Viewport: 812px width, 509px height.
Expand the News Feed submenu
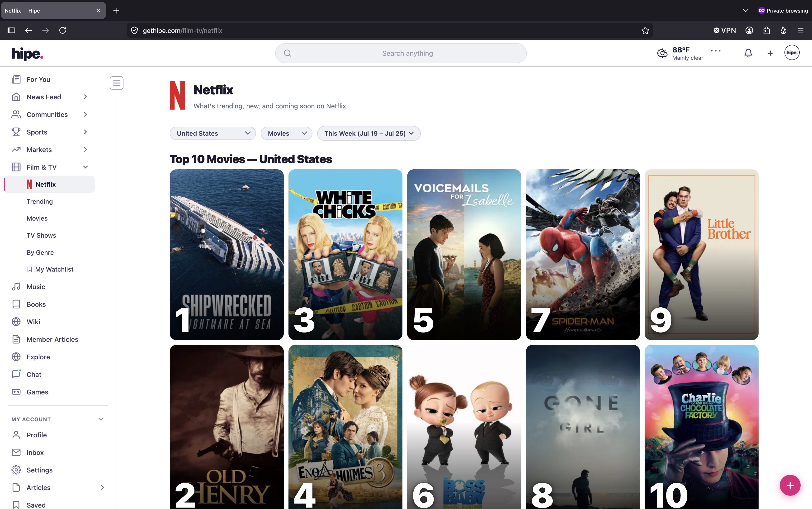point(85,97)
